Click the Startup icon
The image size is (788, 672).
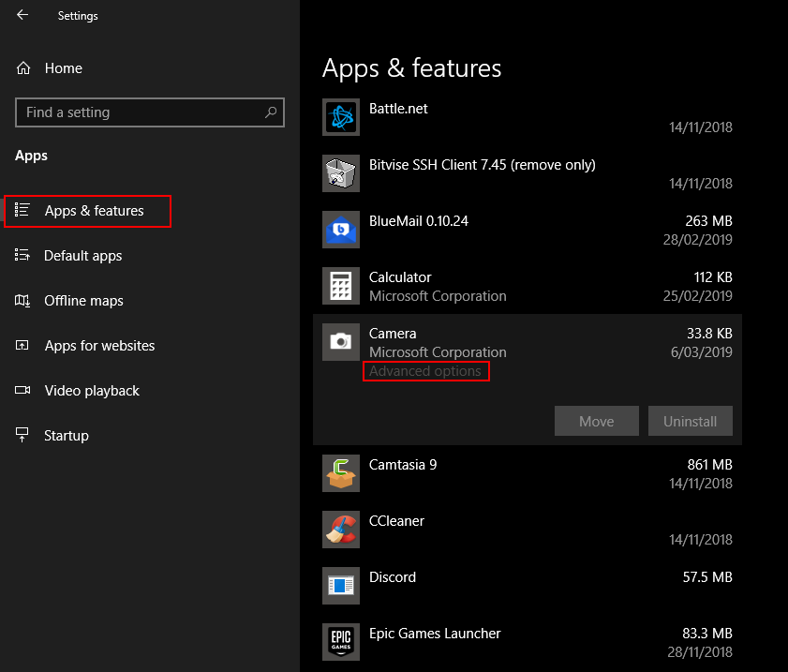coord(22,435)
